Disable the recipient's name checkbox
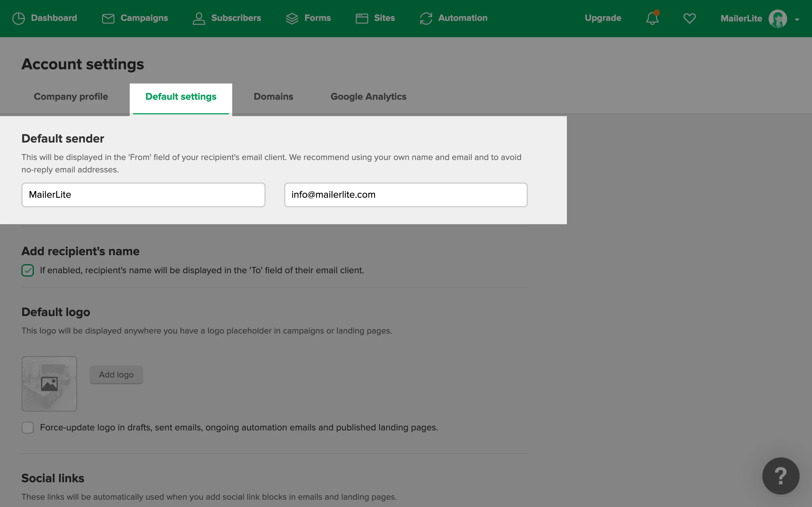Viewport: 812px width, 507px height. (x=28, y=270)
